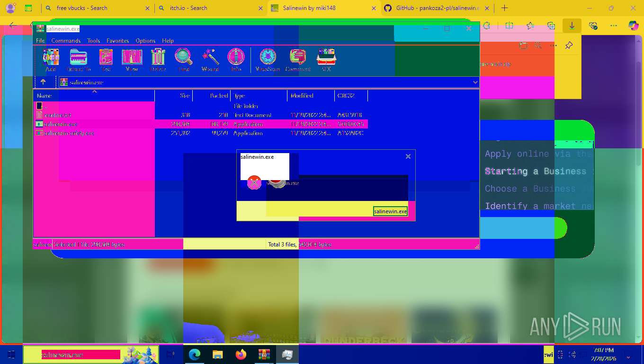
Task: Sort by the CRC32 column header
Action: [351, 96]
